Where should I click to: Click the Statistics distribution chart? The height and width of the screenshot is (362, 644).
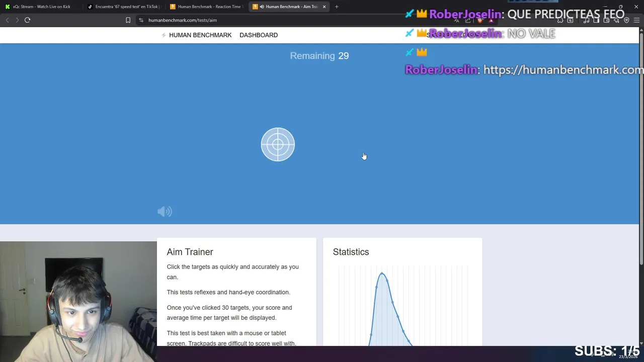[x=403, y=306]
